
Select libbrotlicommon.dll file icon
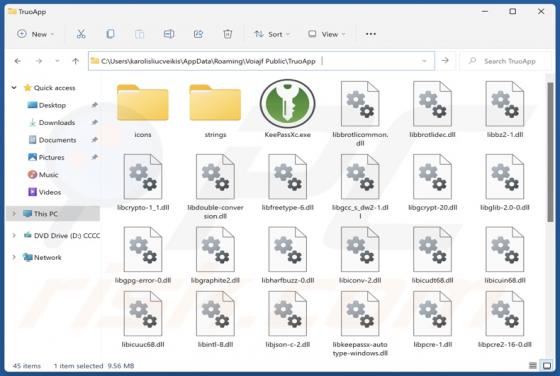click(360, 104)
